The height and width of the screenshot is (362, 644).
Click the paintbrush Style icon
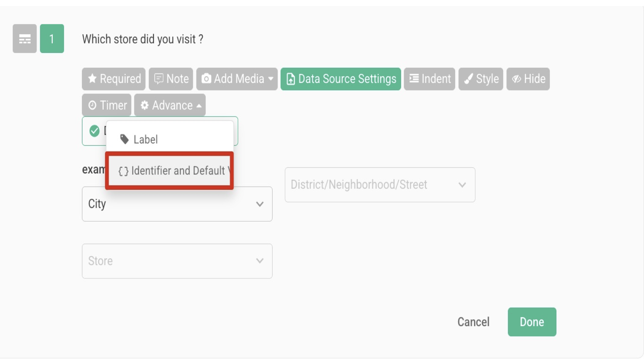(x=469, y=79)
